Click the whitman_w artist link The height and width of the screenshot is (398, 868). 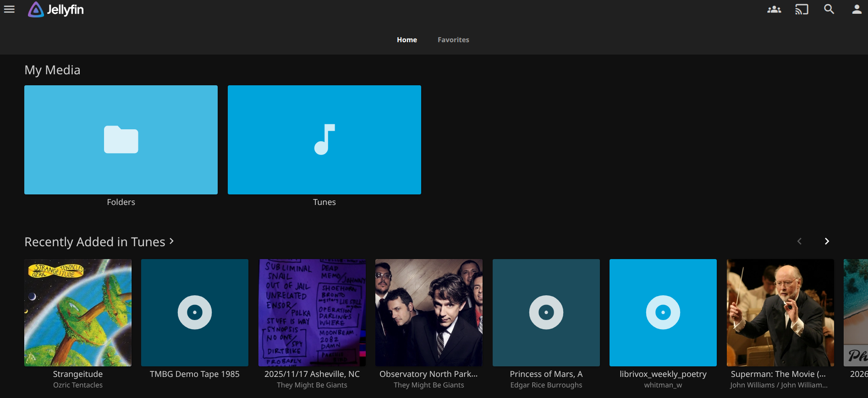point(663,385)
